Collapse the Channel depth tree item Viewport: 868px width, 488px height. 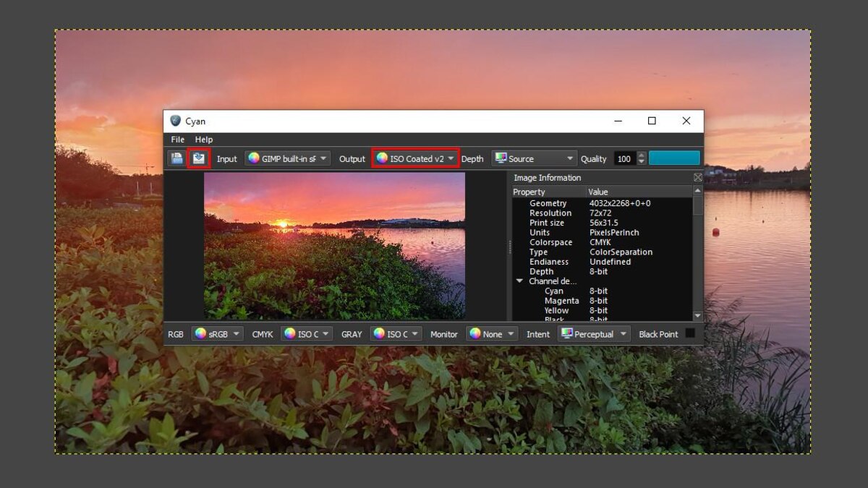coord(519,281)
